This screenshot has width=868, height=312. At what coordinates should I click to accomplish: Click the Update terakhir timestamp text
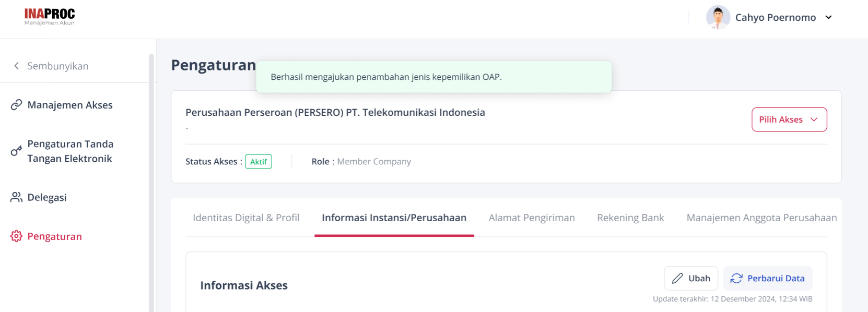pos(733,299)
